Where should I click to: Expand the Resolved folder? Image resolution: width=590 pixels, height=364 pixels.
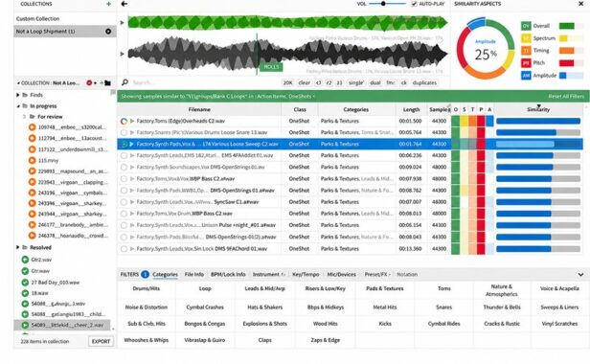point(17,247)
